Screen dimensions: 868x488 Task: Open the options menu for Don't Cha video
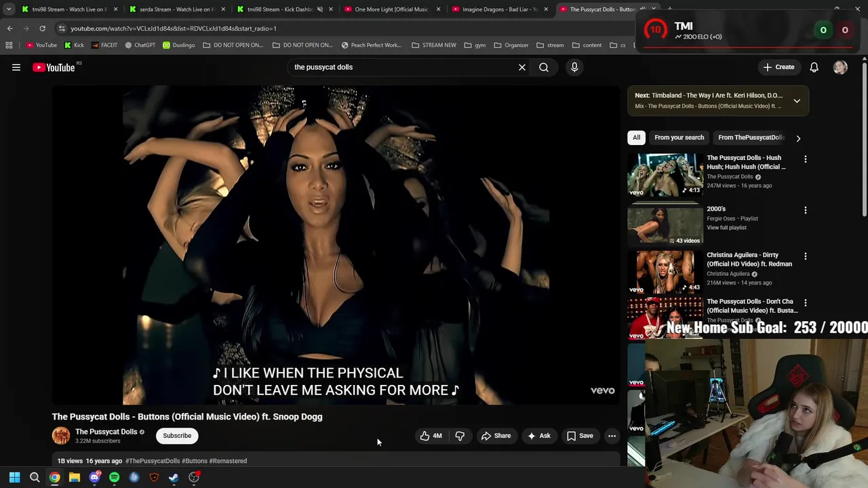click(x=806, y=302)
